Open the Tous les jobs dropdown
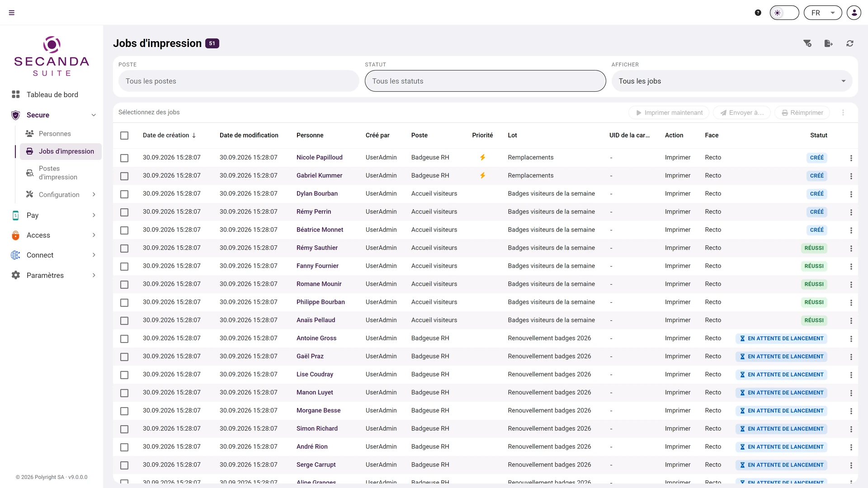 732,81
